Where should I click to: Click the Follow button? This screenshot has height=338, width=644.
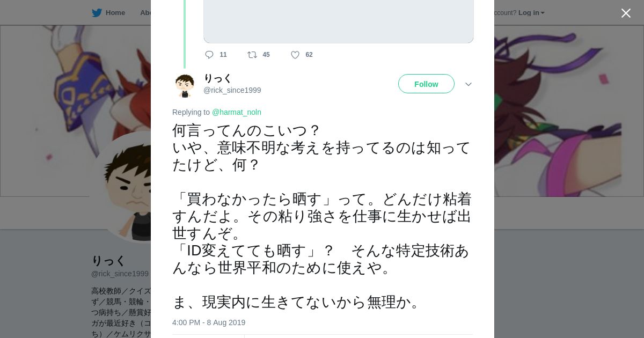[x=426, y=84]
